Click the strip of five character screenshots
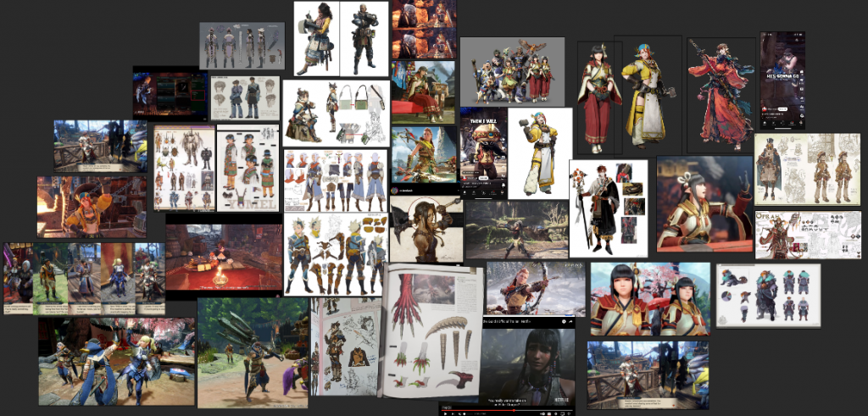The image size is (868, 416). pos(84,279)
